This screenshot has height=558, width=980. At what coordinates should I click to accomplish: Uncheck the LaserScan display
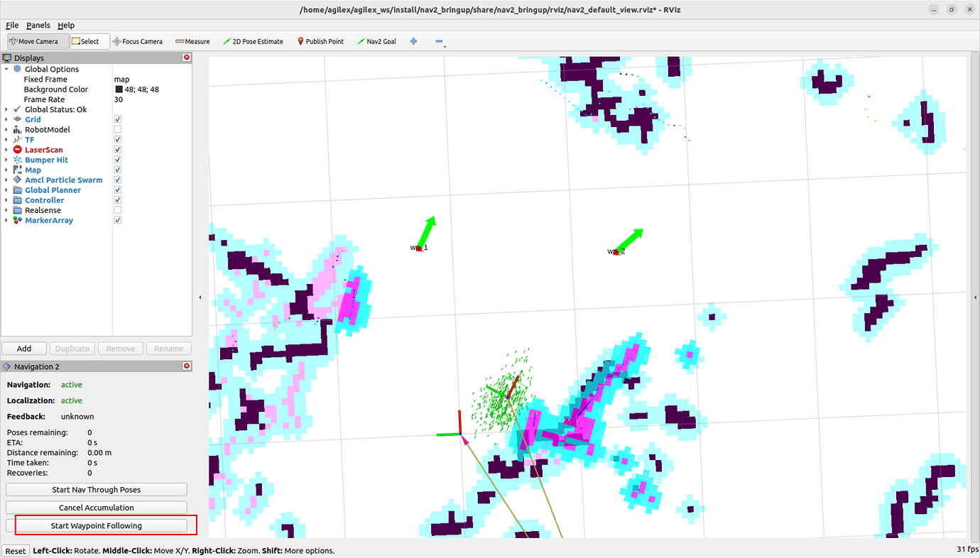pyautogui.click(x=117, y=150)
